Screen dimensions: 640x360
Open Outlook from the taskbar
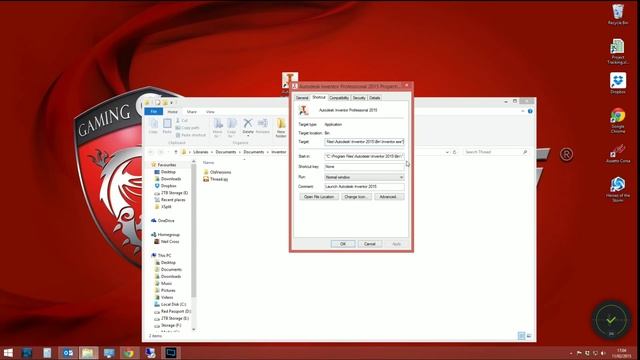[68, 353]
